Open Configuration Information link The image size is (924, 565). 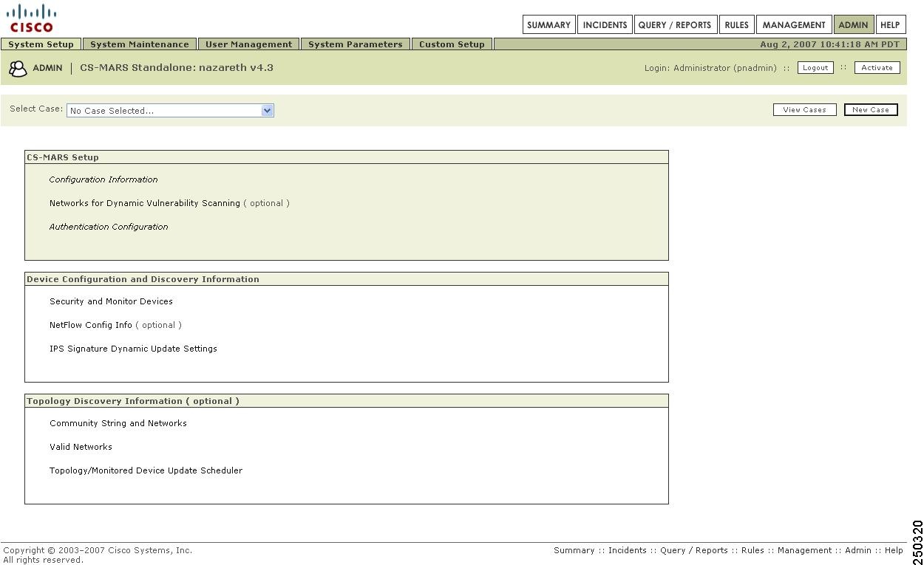103,179
